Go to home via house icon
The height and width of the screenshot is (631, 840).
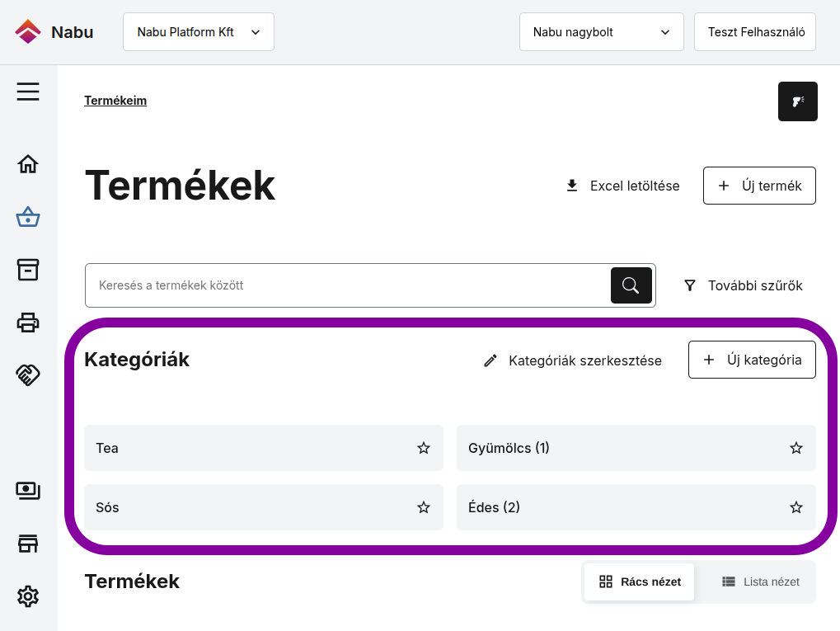pyautogui.click(x=28, y=164)
